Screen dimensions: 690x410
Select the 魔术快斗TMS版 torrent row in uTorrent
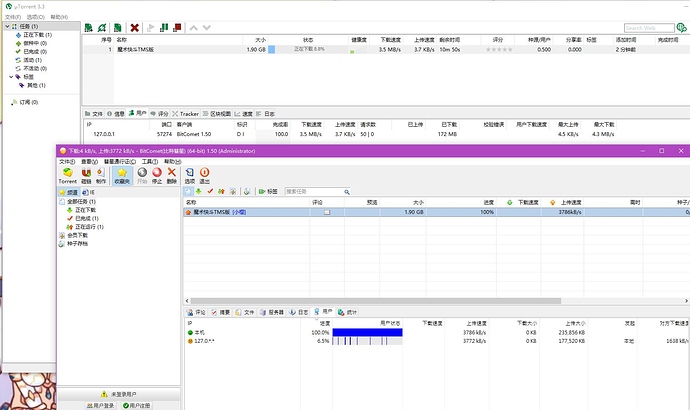386,50
